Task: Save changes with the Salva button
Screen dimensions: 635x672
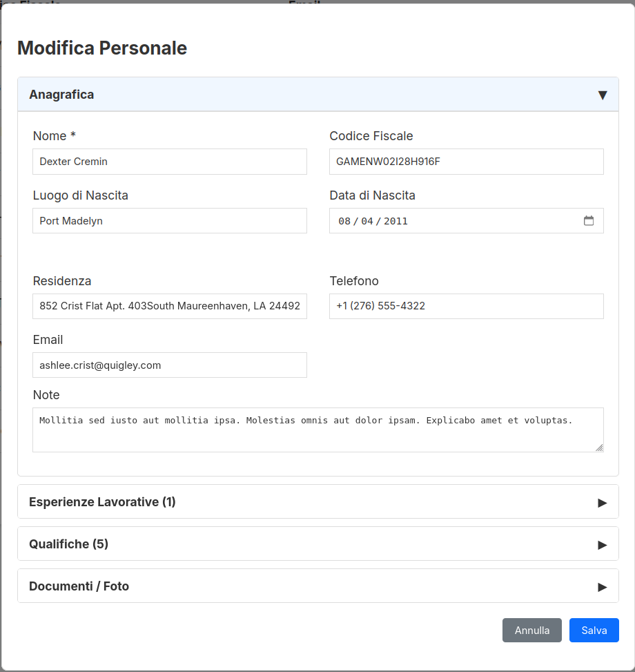Action: point(594,630)
